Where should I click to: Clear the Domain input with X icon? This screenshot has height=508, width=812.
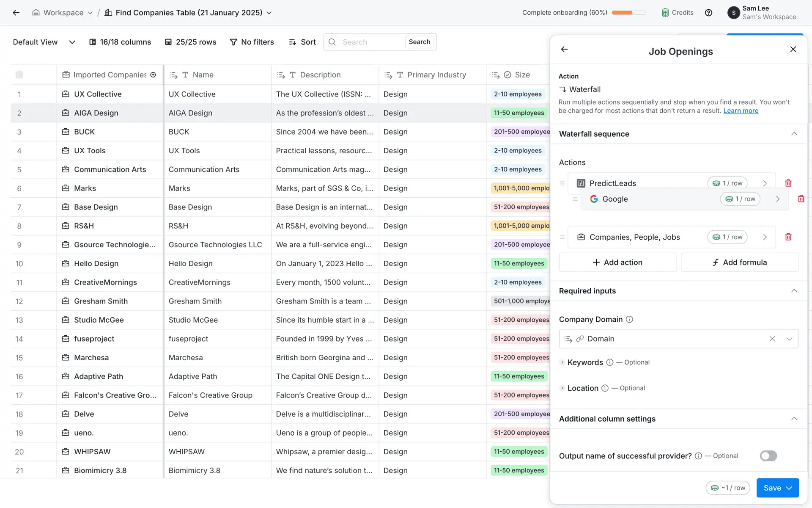(772, 339)
